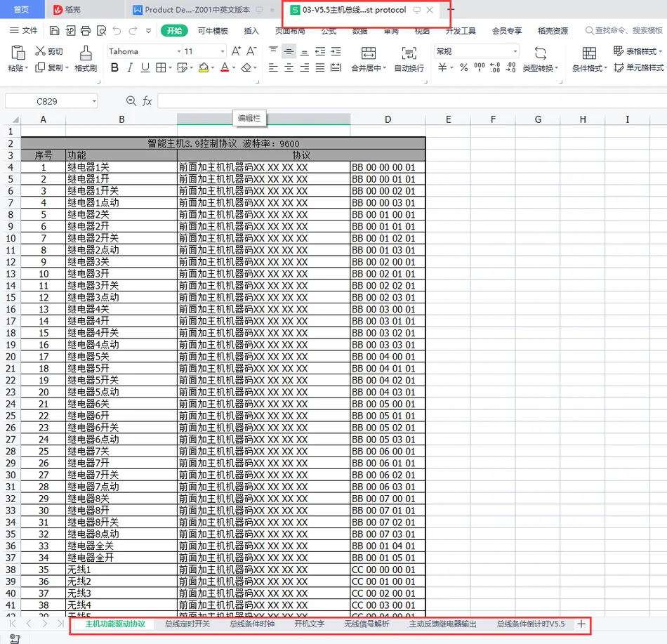Open the 插入 Insert ribbon tab
The width and height of the screenshot is (667, 644).
point(251,31)
